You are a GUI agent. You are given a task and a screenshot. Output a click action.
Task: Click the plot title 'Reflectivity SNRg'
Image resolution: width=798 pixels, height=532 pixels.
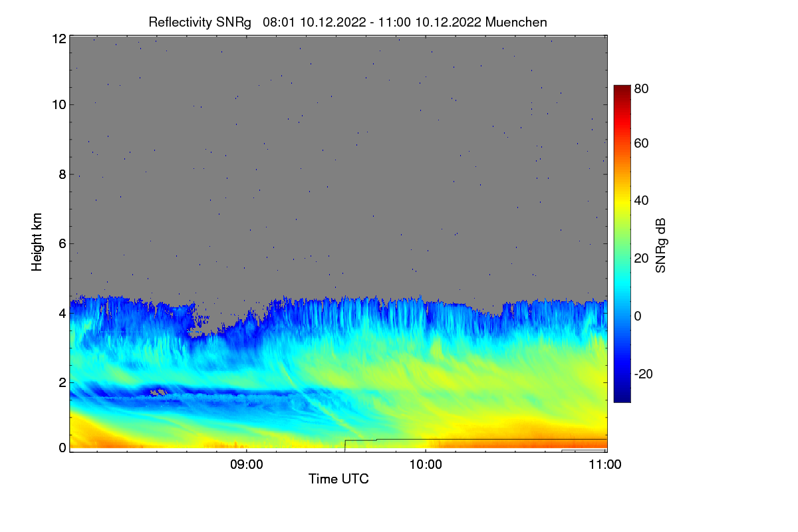[x=199, y=22]
